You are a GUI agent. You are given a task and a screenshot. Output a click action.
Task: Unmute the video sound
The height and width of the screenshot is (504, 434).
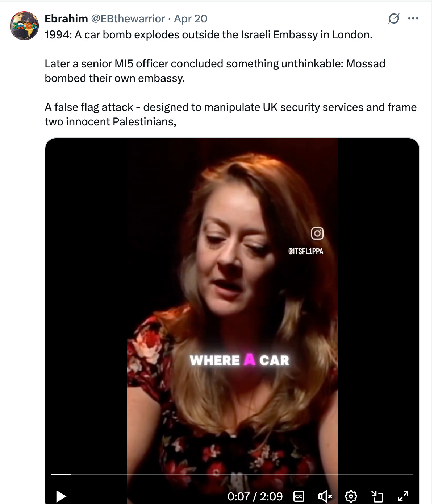[x=325, y=496]
